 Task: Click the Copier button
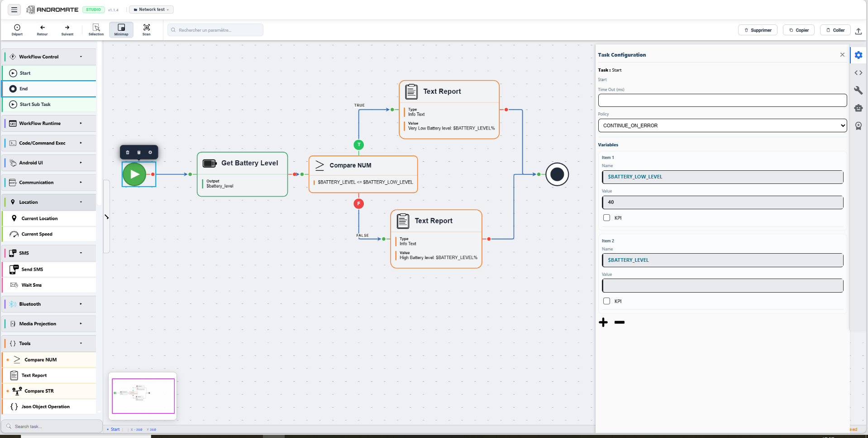(799, 30)
